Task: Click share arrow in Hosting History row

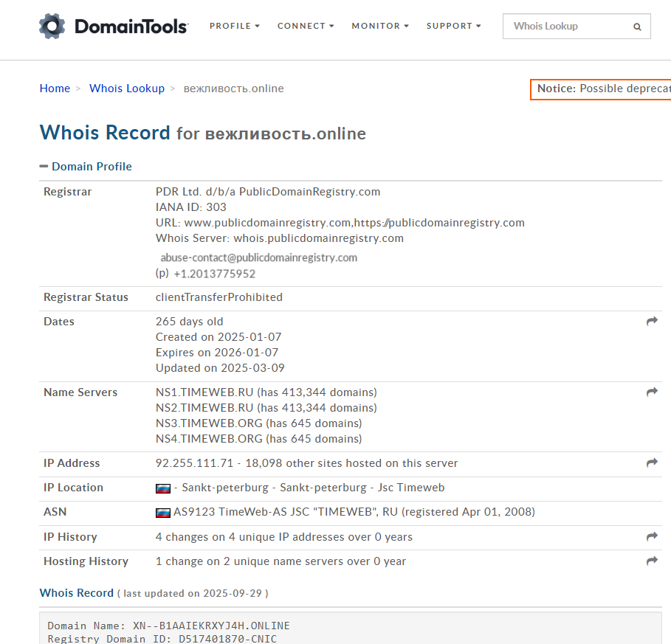Action: (652, 561)
